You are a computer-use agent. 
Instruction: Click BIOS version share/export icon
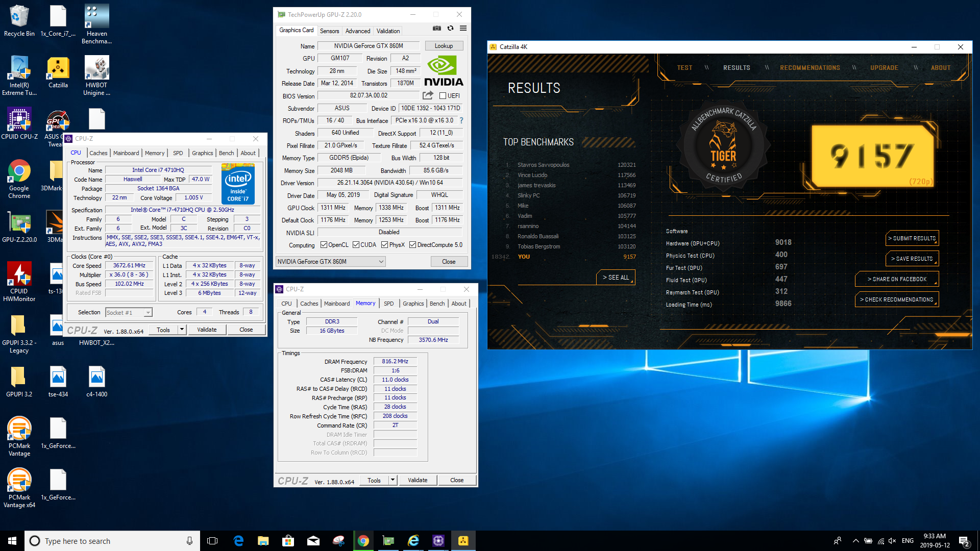[428, 95]
